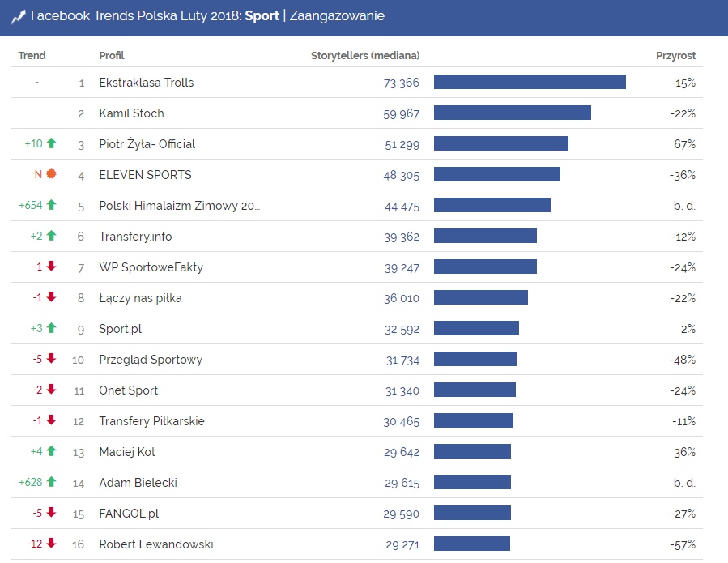Click red down arrow beside Robert Lewandowski
This screenshot has height=563, width=728.
pos(52,544)
